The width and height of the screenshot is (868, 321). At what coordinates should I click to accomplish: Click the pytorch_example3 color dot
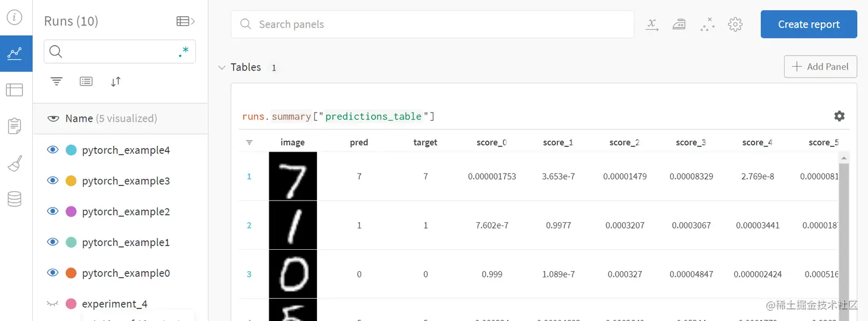point(71,181)
